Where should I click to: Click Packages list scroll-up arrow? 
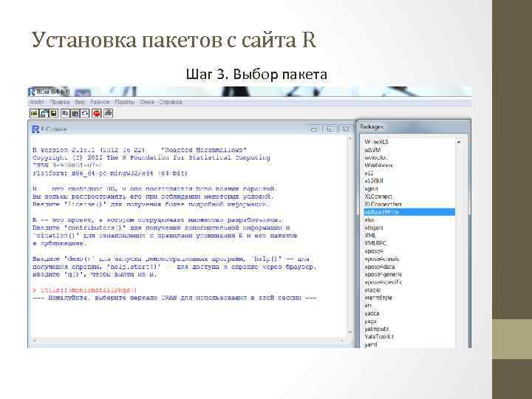click(x=459, y=142)
